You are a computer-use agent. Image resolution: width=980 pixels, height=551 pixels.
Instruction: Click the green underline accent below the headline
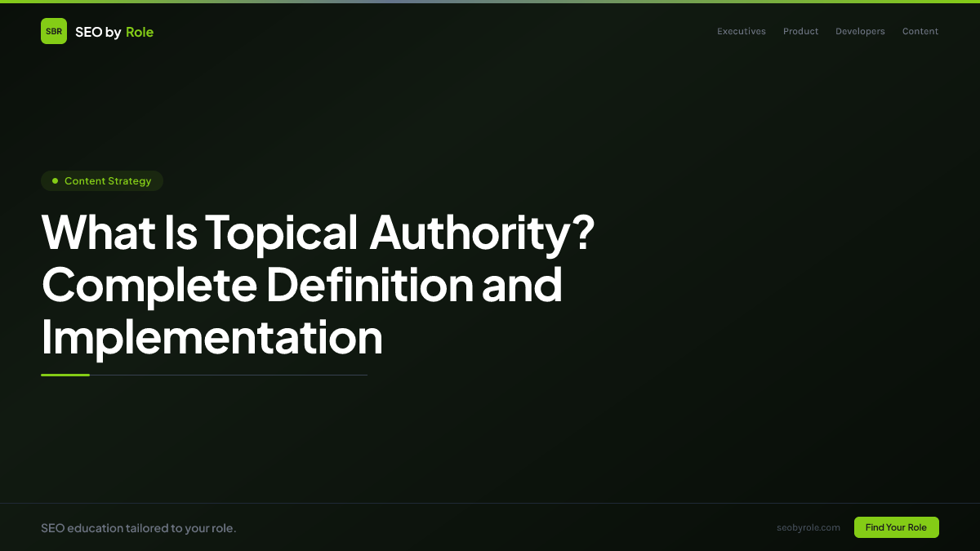[x=65, y=375]
